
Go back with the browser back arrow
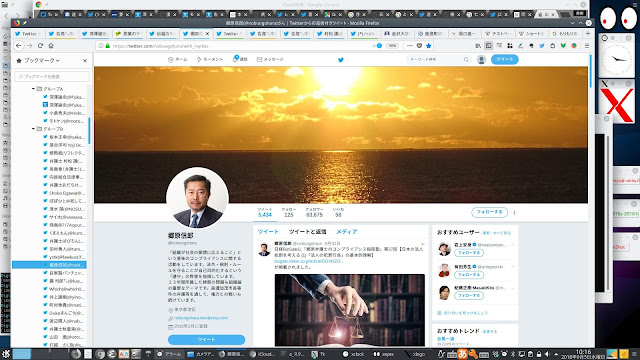click(x=18, y=46)
